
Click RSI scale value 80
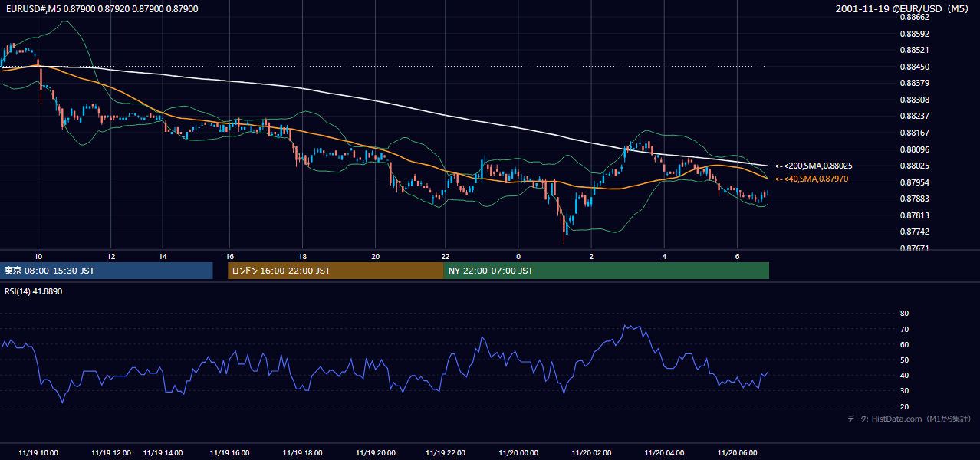coord(904,314)
